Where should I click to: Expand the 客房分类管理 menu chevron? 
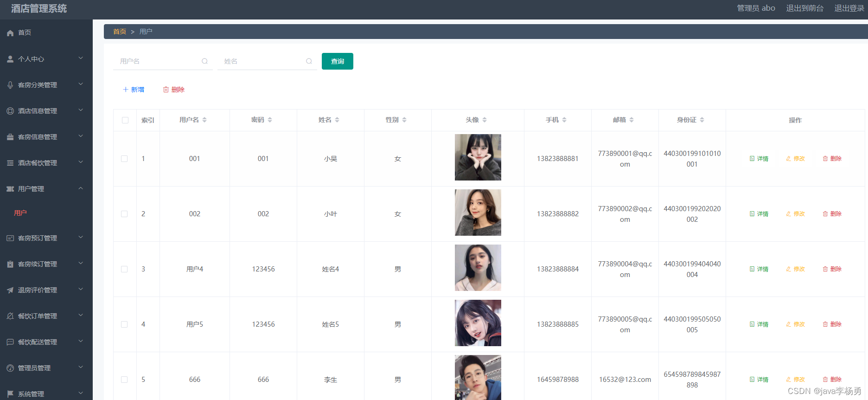(81, 84)
